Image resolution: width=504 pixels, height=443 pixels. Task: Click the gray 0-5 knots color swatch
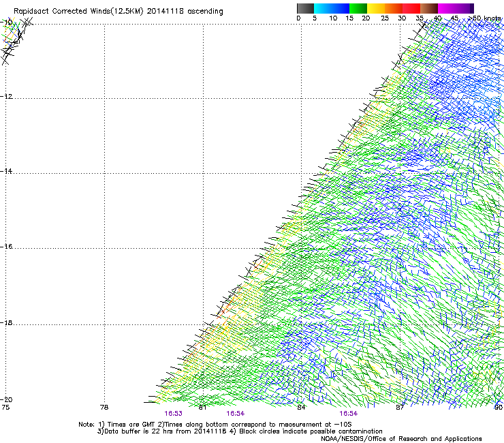[x=305, y=8]
